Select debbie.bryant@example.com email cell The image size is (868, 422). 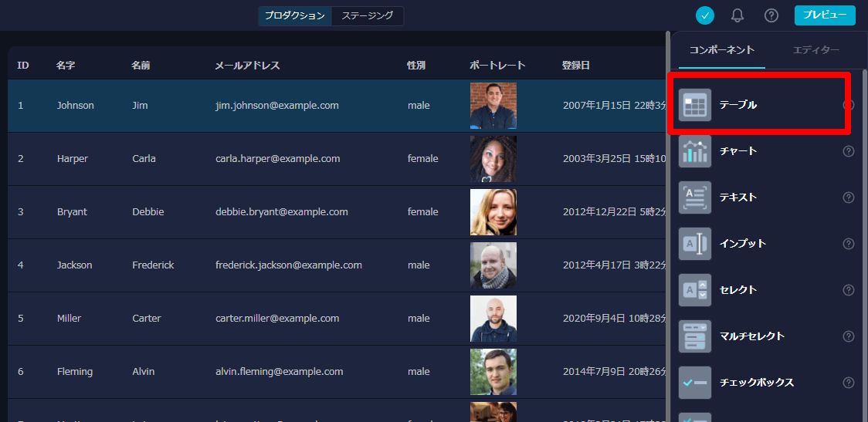tap(282, 212)
